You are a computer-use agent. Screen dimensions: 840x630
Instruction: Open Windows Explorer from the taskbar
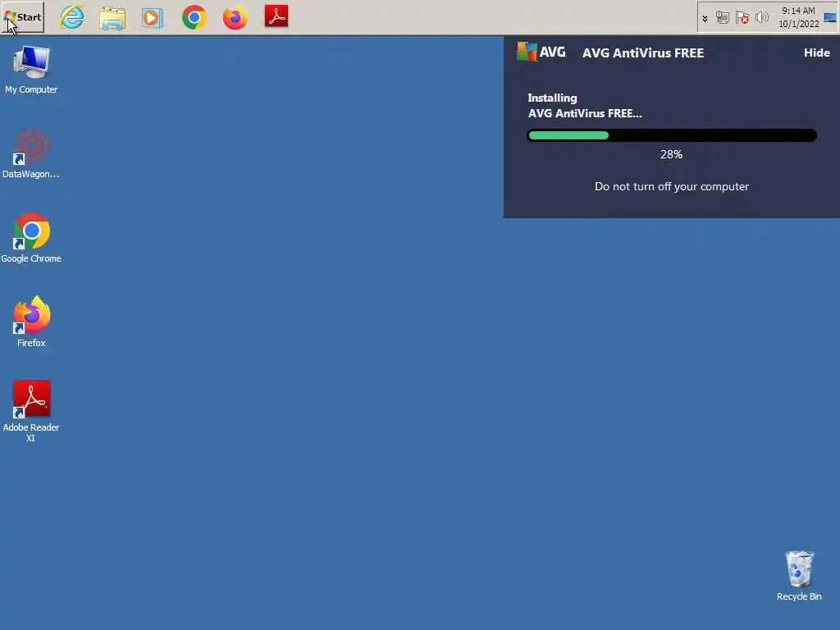pyautogui.click(x=112, y=18)
